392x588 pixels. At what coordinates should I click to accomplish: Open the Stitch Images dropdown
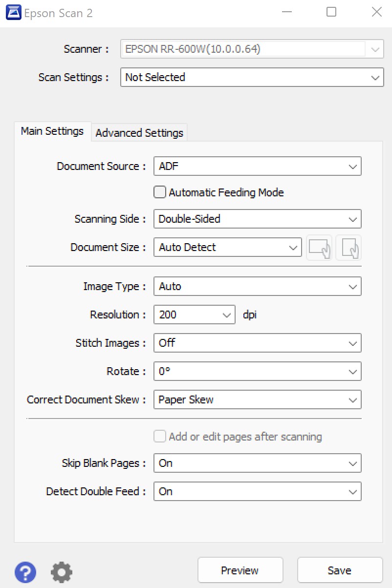coord(257,343)
